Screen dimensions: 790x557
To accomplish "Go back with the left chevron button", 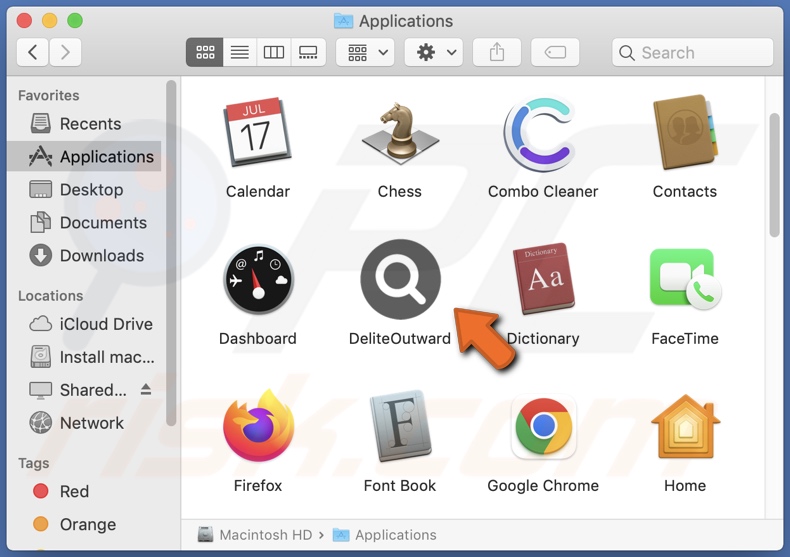I will click(x=33, y=52).
